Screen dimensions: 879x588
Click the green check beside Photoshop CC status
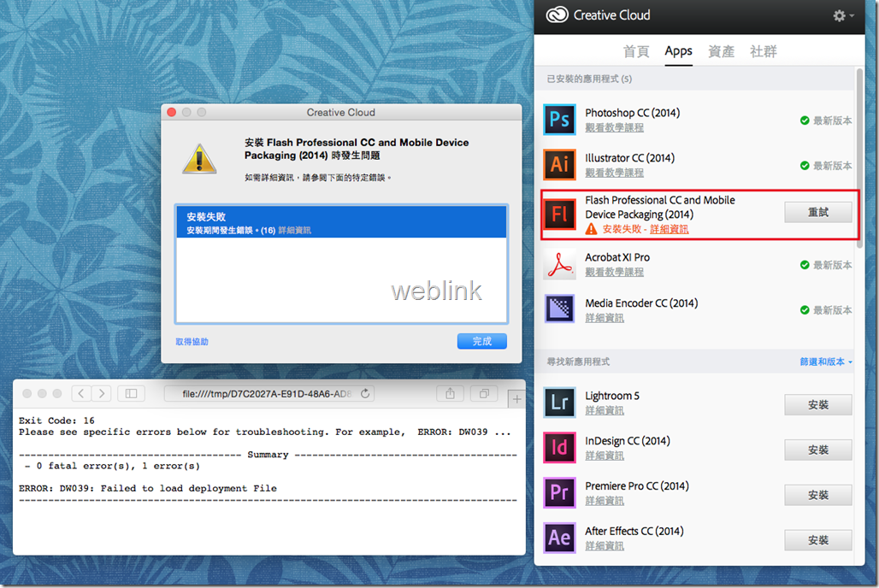click(805, 121)
